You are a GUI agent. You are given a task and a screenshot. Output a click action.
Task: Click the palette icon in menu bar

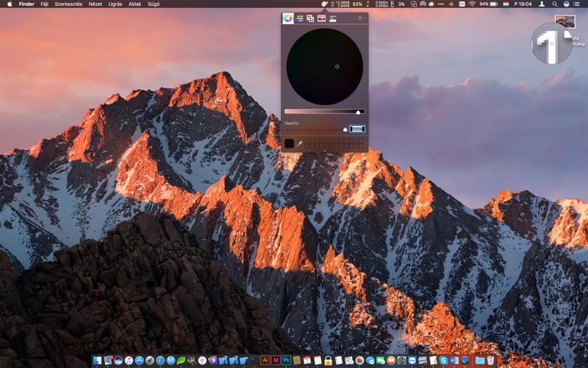coord(324,4)
